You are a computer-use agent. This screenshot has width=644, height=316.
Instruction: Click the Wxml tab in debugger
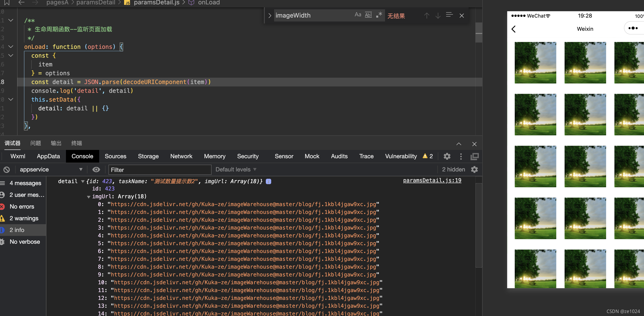pos(17,156)
